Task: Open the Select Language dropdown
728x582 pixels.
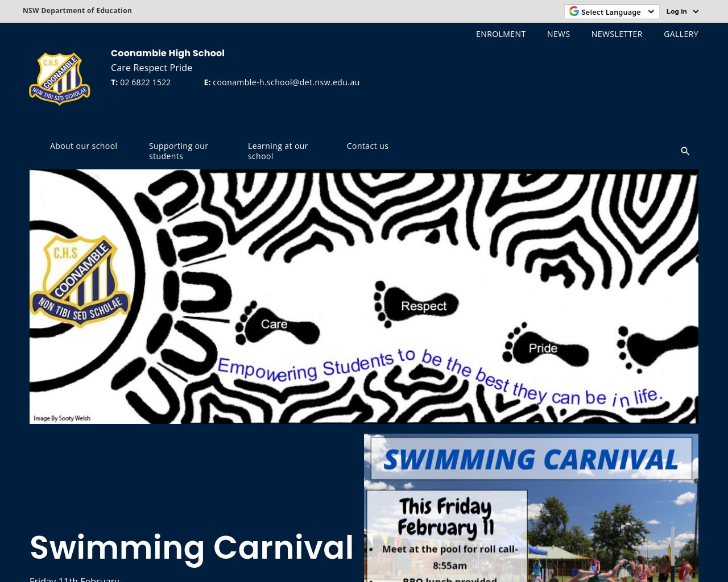Action: pos(612,12)
